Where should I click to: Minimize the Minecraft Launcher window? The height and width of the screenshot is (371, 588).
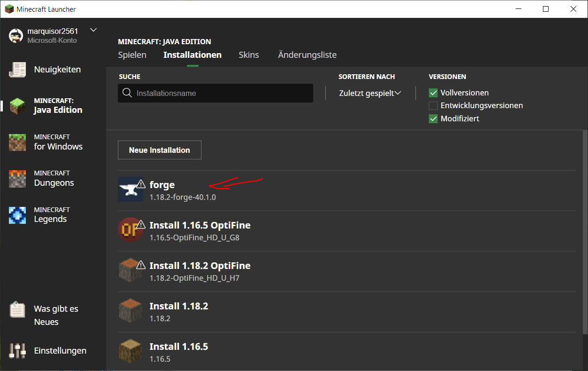tap(518, 9)
